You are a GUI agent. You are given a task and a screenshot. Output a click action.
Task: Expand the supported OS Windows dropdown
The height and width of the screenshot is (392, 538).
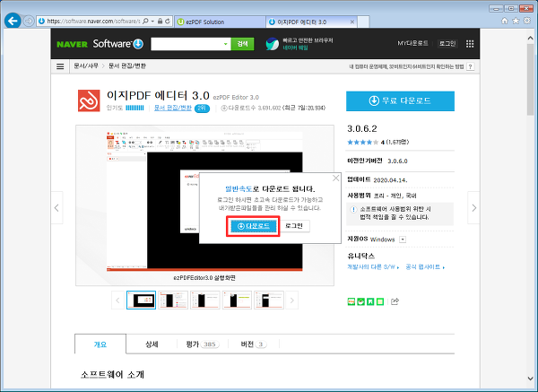(x=403, y=240)
